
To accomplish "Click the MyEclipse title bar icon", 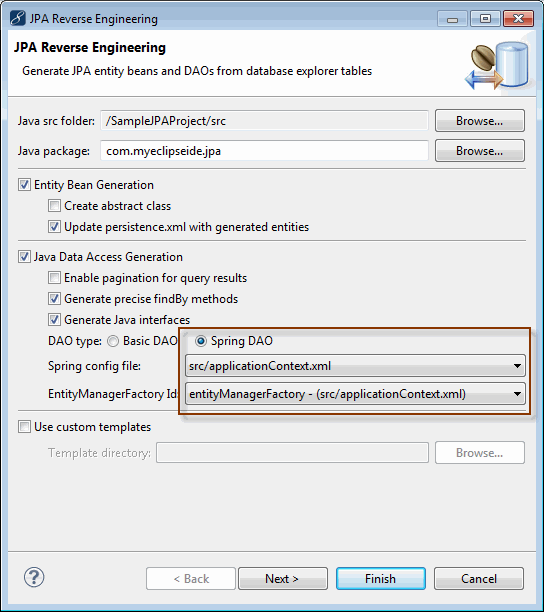I will [x=18, y=18].
